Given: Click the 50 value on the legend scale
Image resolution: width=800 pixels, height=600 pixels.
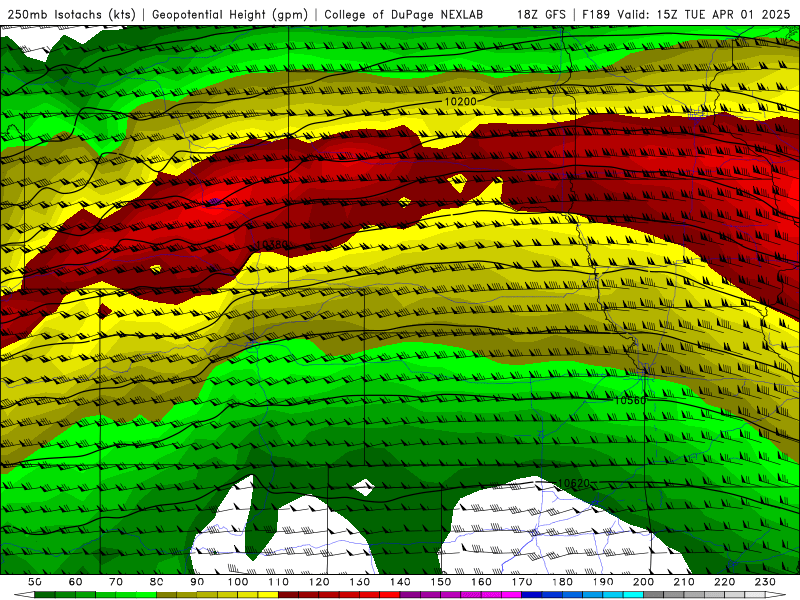Looking at the screenshot, I should point(35,582).
